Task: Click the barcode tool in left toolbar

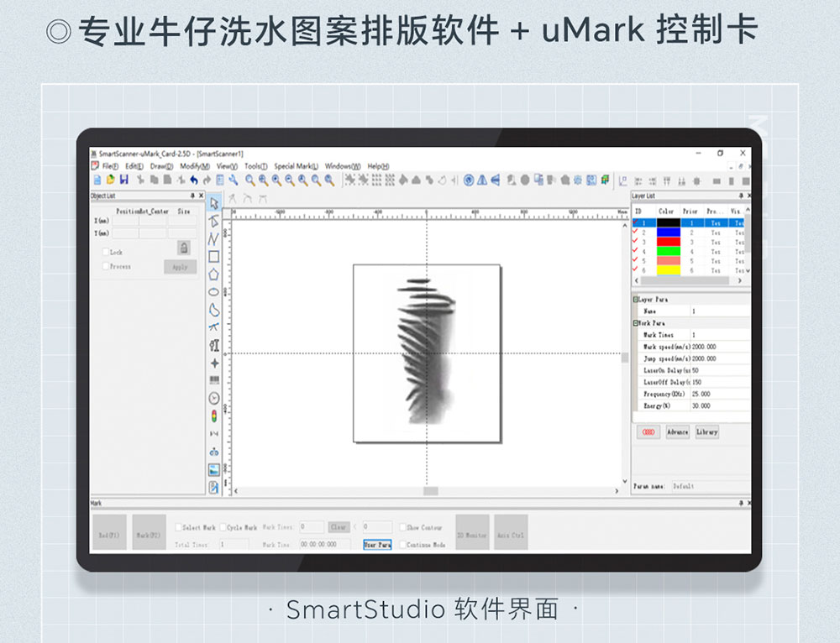Action: pos(214,380)
